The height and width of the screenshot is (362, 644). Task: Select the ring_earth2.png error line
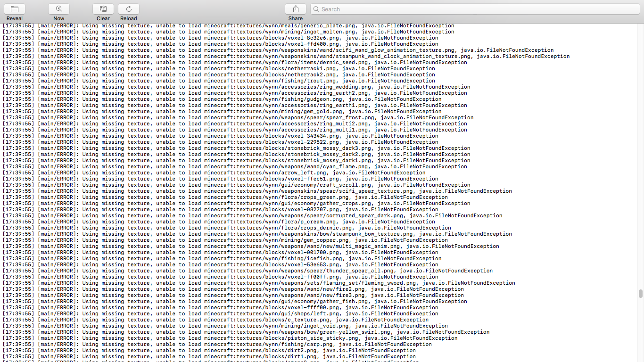pos(235,93)
